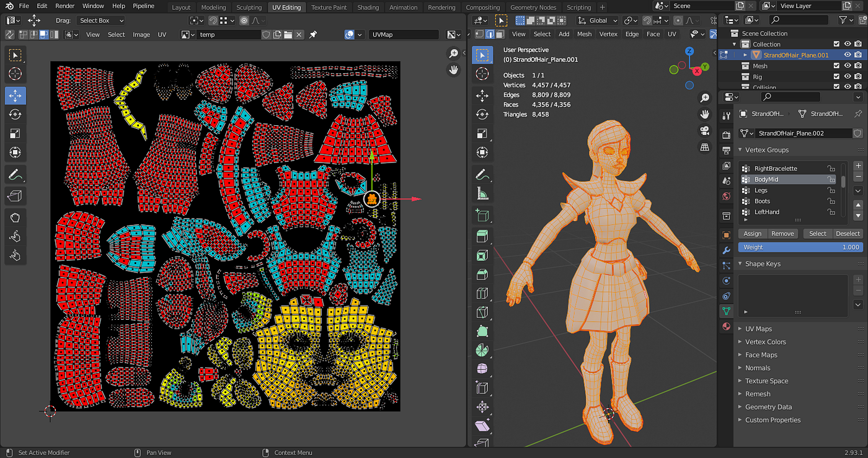Viewport: 868px width, 458px height.
Task: Click the pan hand in 3D viewport
Action: [704, 114]
